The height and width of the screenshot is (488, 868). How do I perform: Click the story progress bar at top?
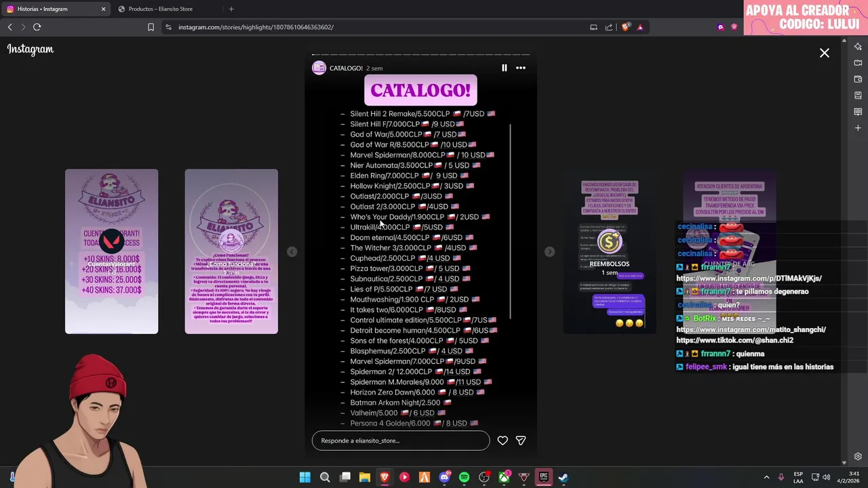tap(420, 55)
